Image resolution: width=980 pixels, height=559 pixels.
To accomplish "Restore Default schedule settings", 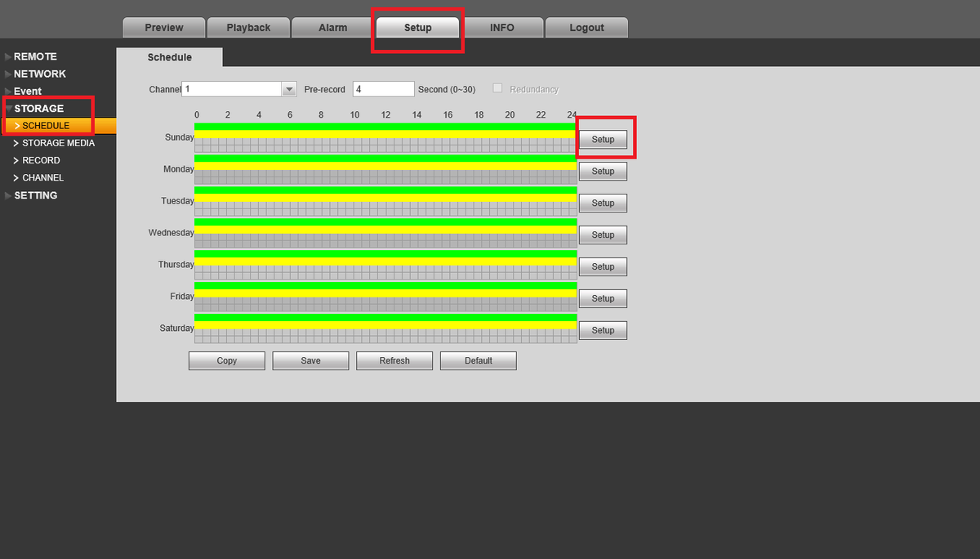I will [x=479, y=360].
